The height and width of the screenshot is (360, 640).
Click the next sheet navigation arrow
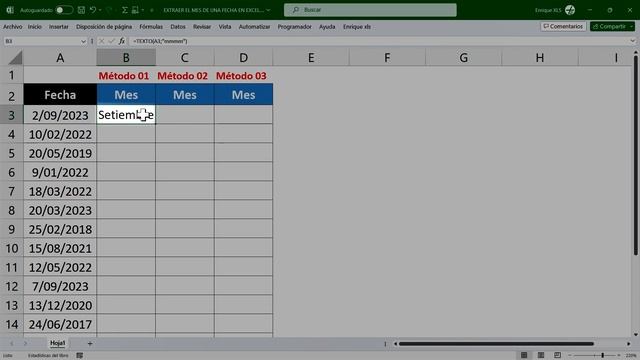25,344
